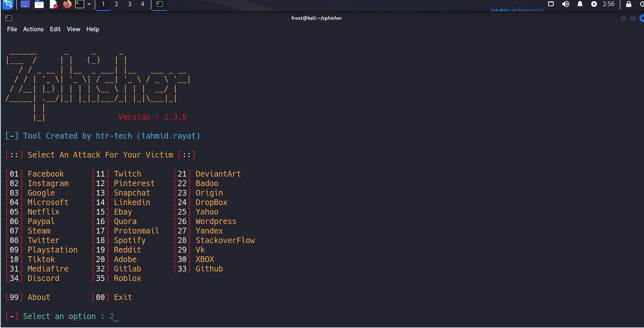Click the terminal window title icon
The height and width of the screenshot is (328, 644).
click(x=9, y=18)
